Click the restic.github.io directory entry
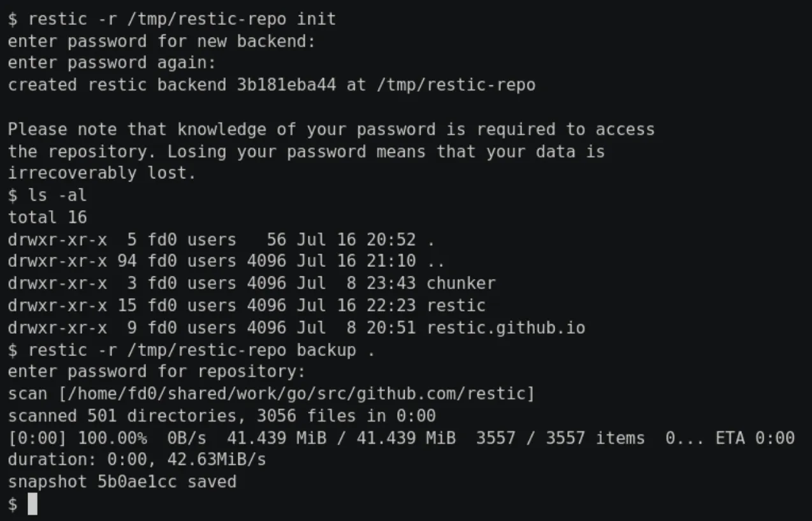Screen dimensions: 812x521 505,327
